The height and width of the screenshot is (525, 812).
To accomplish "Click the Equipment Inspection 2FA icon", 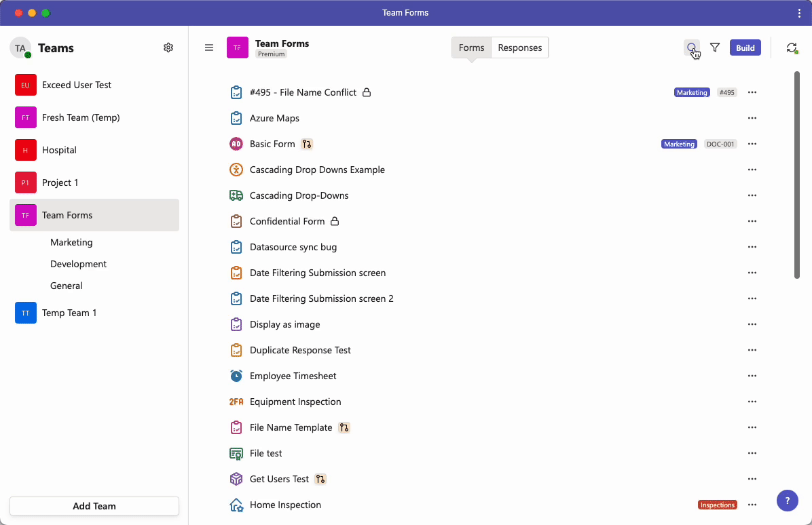I will pos(236,402).
